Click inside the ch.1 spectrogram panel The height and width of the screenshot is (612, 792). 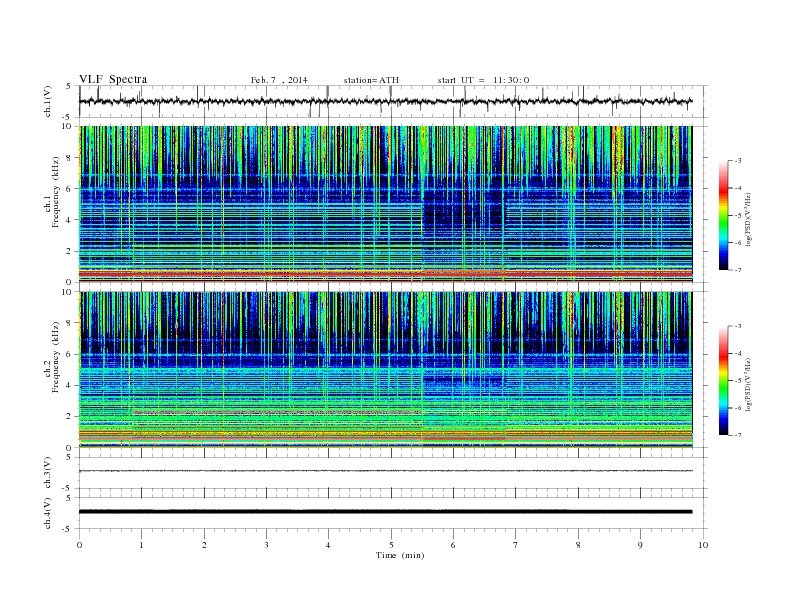click(385, 204)
